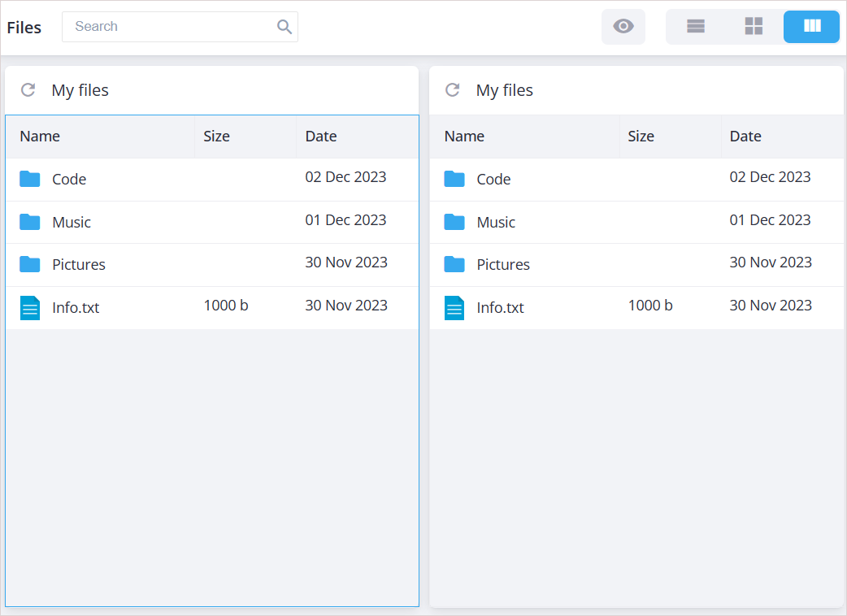Click Code folder icon in left panel
Viewport: 847px width, 616px height.
click(x=30, y=179)
